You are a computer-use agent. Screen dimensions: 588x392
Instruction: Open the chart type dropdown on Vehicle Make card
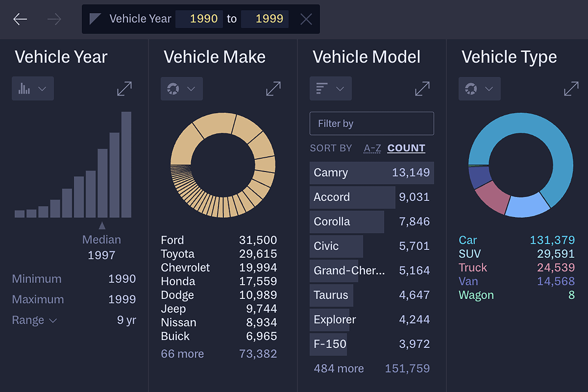pyautogui.click(x=190, y=89)
